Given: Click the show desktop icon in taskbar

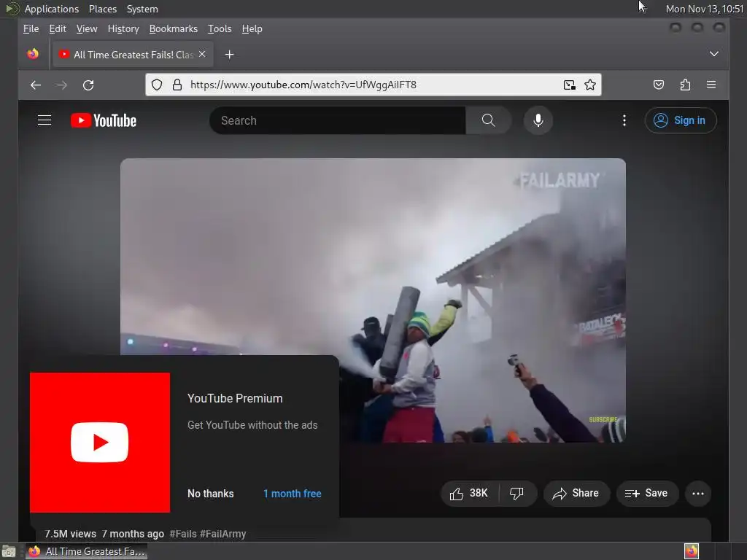Looking at the screenshot, I should (x=9, y=551).
